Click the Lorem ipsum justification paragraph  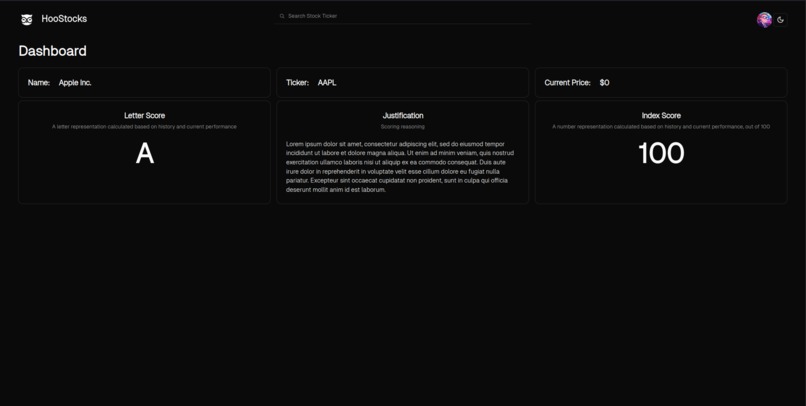(x=400, y=167)
